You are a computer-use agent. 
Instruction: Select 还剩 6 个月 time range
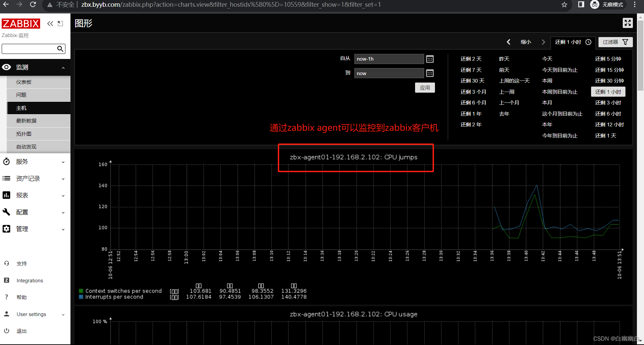click(473, 103)
